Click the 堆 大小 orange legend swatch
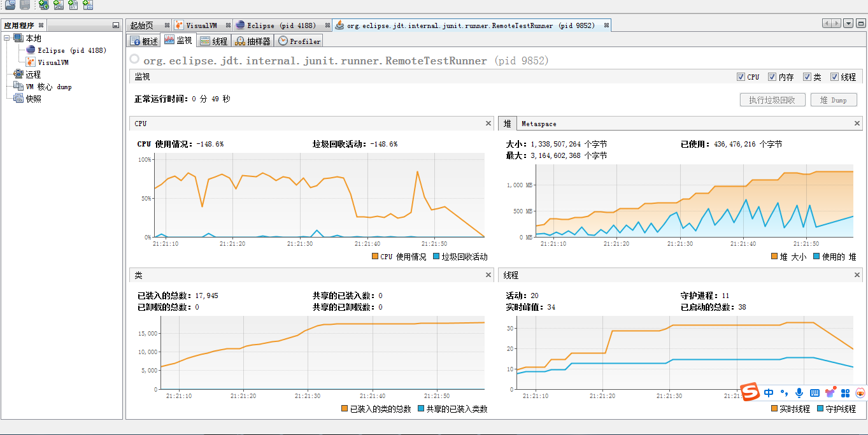 pyautogui.click(x=774, y=257)
